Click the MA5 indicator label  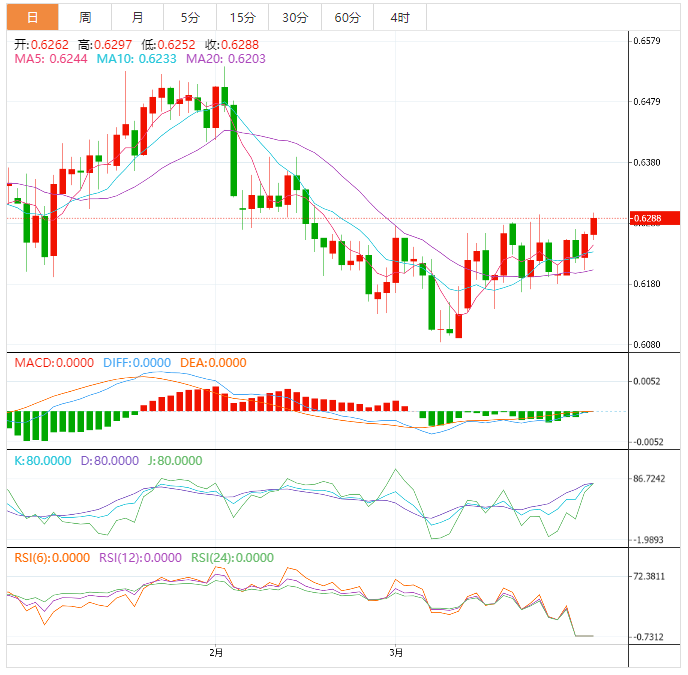[x=50, y=60]
